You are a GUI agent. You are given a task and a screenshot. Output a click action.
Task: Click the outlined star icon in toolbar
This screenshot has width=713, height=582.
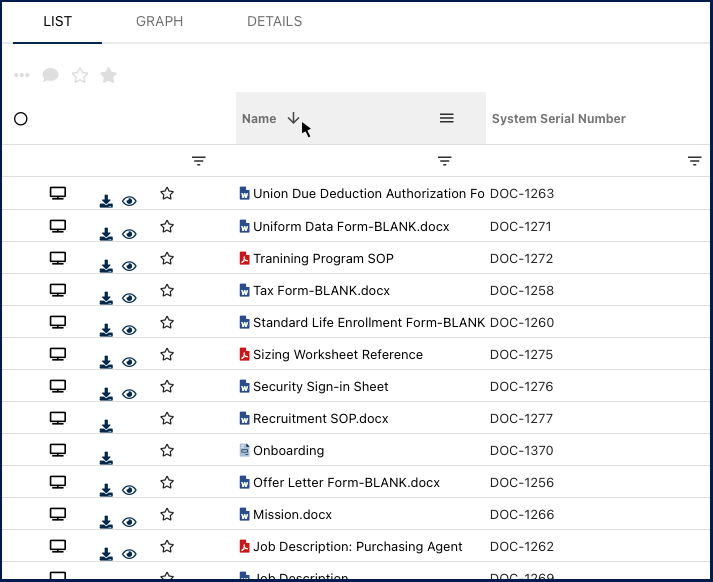tap(80, 75)
